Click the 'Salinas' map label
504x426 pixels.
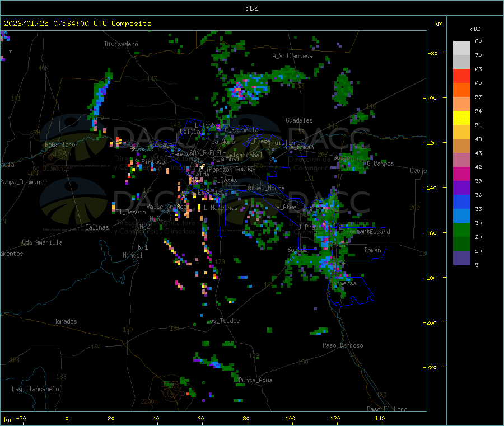click(97, 227)
